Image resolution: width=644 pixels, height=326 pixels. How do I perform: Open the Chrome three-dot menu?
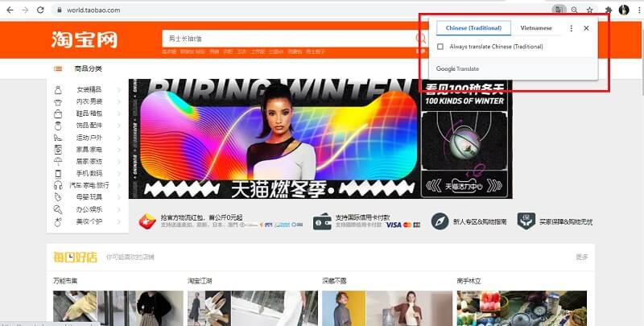pyautogui.click(x=639, y=10)
